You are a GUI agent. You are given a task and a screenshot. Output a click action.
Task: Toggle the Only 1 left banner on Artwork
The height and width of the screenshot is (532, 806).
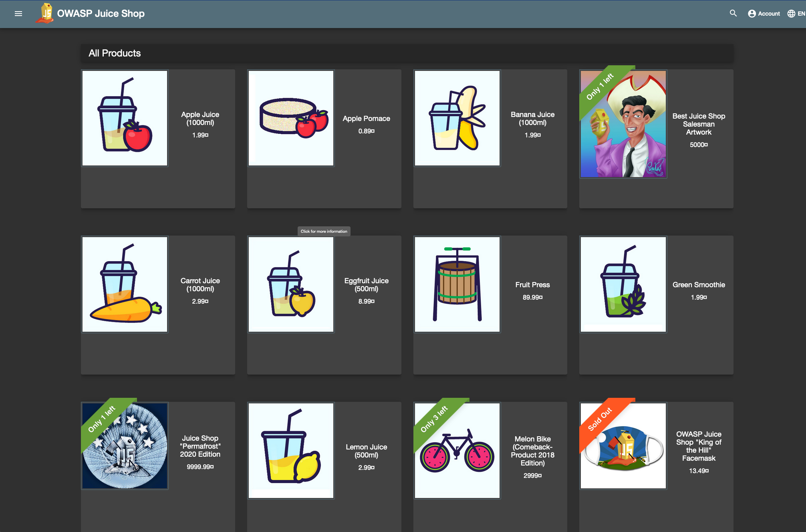pyautogui.click(x=596, y=85)
